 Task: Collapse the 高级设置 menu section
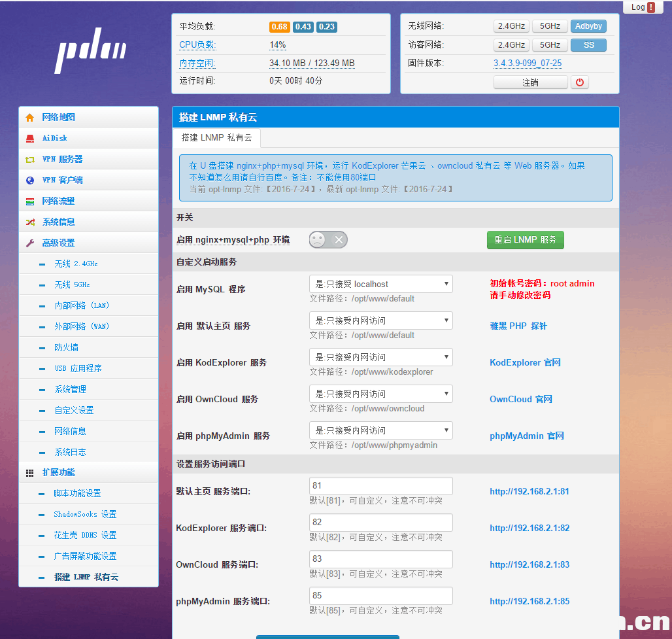[x=89, y=243]
